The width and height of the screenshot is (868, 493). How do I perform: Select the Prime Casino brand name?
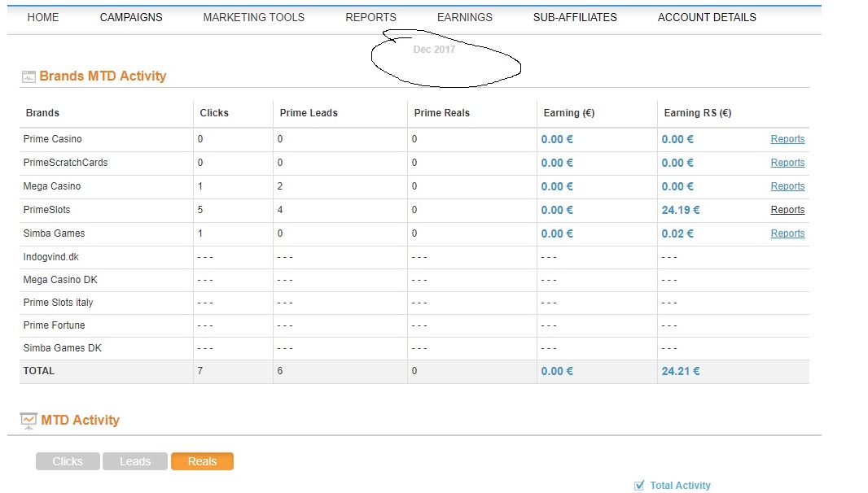(53, 139)
